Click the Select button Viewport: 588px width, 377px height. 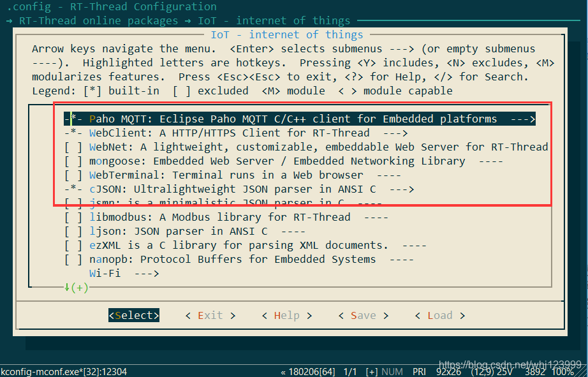pyautogui.click(x=134, y=316)
